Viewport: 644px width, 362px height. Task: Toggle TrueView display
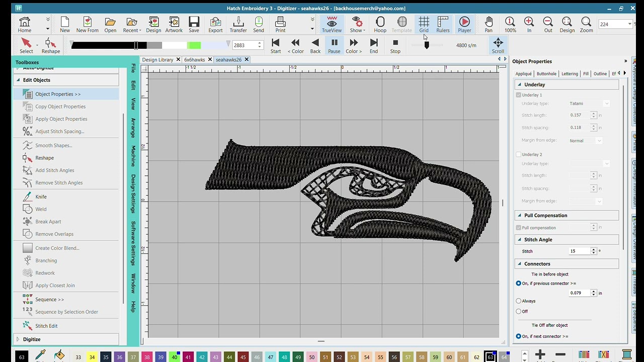(x=332, y=24)
